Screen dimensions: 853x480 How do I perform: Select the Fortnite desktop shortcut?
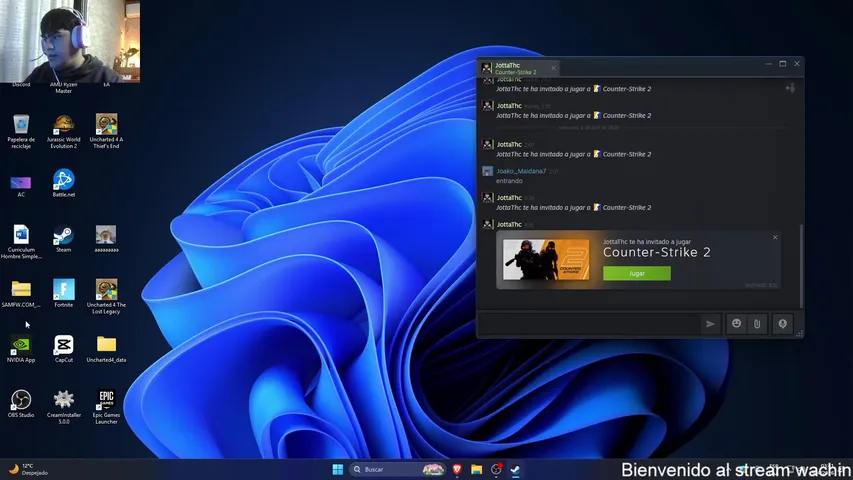coord(64,293)
